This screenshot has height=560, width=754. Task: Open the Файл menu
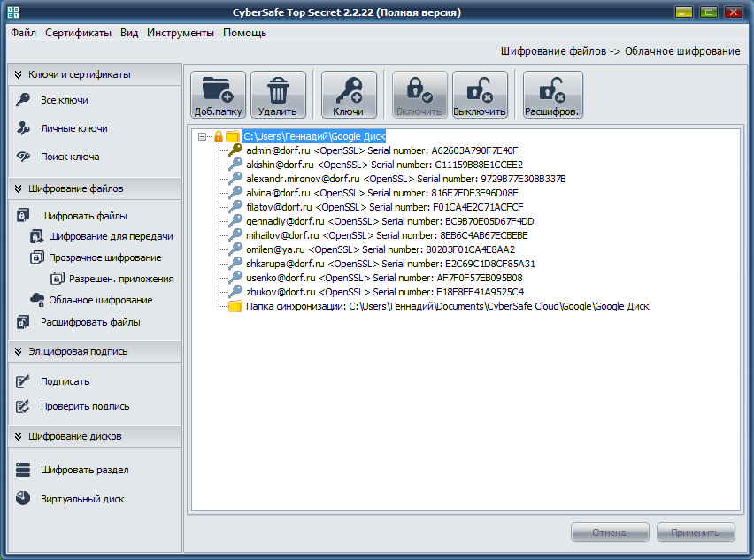tap(24, 33)
